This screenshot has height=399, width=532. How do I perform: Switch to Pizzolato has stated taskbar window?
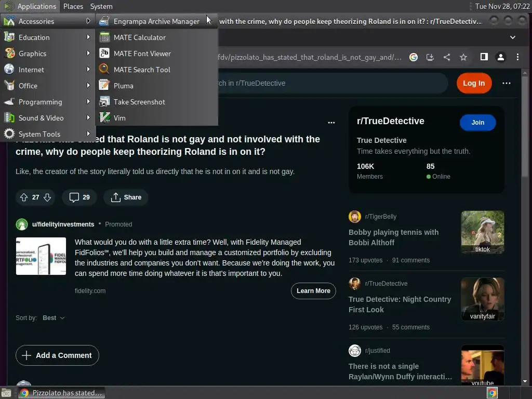[x=61, y=393]
